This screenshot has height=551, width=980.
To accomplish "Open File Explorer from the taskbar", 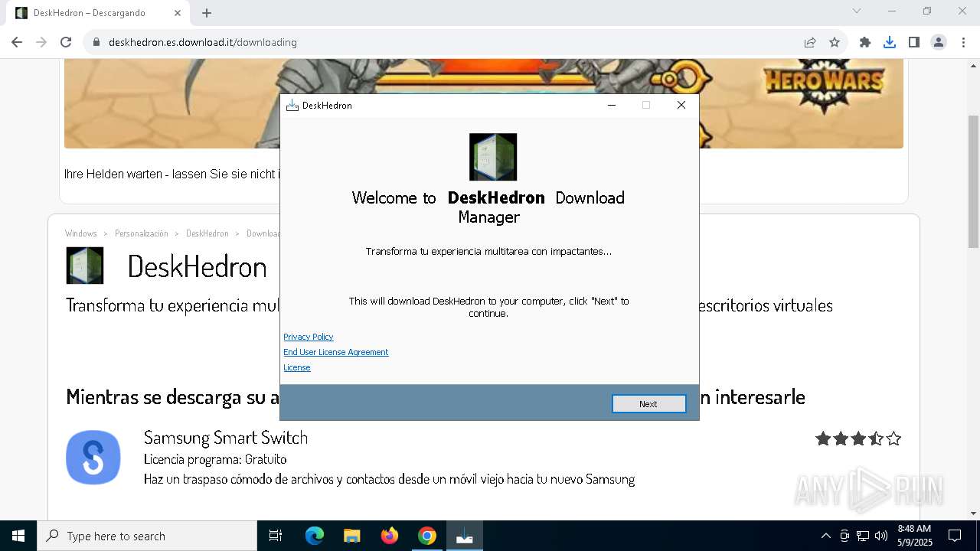I will pyautogui.click(x=351, y=536).
